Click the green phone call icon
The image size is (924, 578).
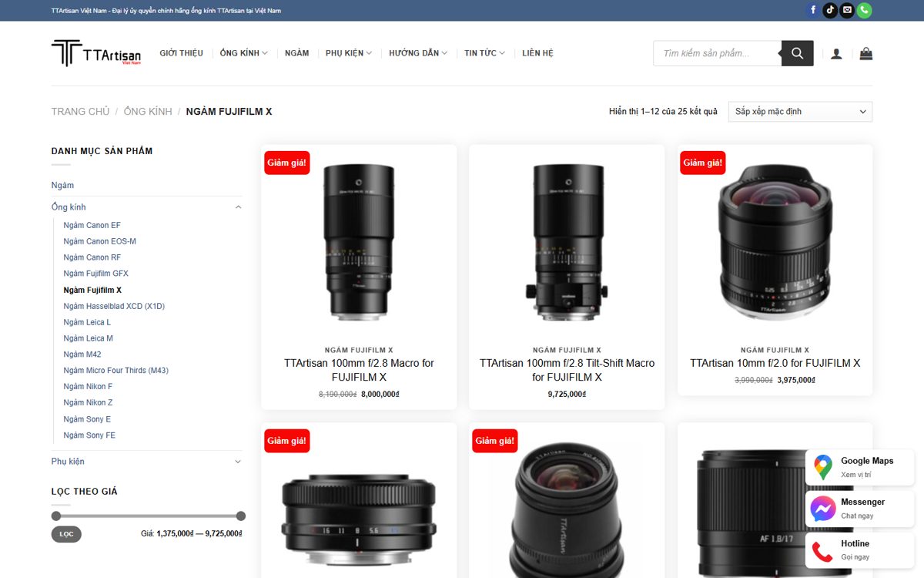(864, 10)
